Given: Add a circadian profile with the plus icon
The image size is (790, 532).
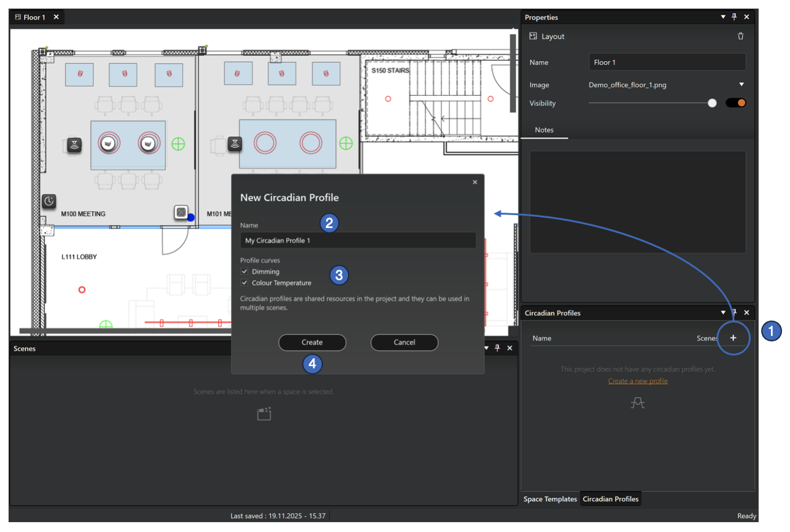Looking at the screenshot, I should pyautogui.click(x=734, y=338).
